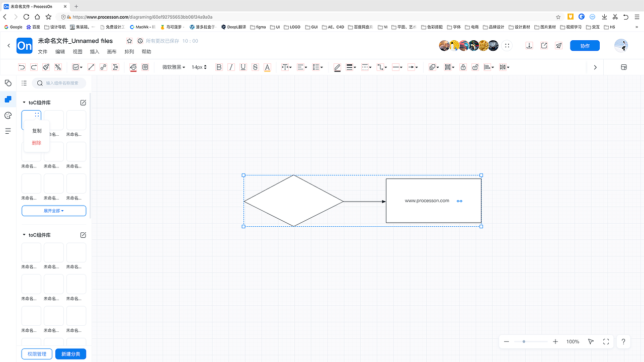Screen dimensions: 644x362
Task: Open the text alignment dropdown
Action: tap(302, 67)
